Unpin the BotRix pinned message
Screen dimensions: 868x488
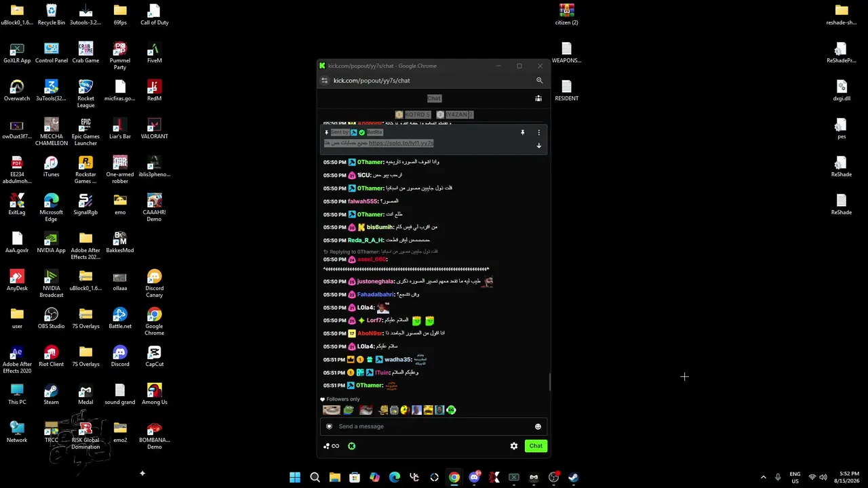point(522,133)
